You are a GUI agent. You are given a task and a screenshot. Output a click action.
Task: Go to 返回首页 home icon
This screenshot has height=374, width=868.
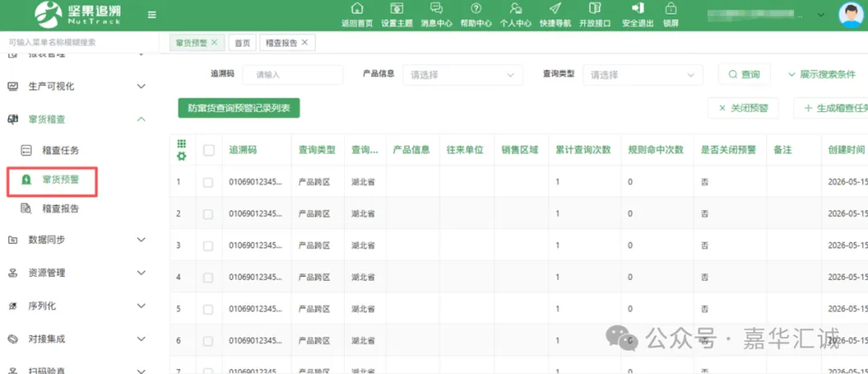[357, 8]
